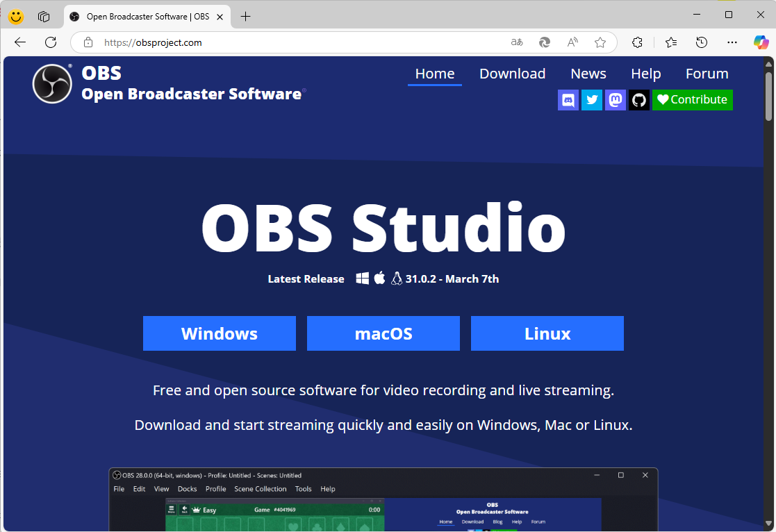Open the GitHub social icon

click(639, 100)
